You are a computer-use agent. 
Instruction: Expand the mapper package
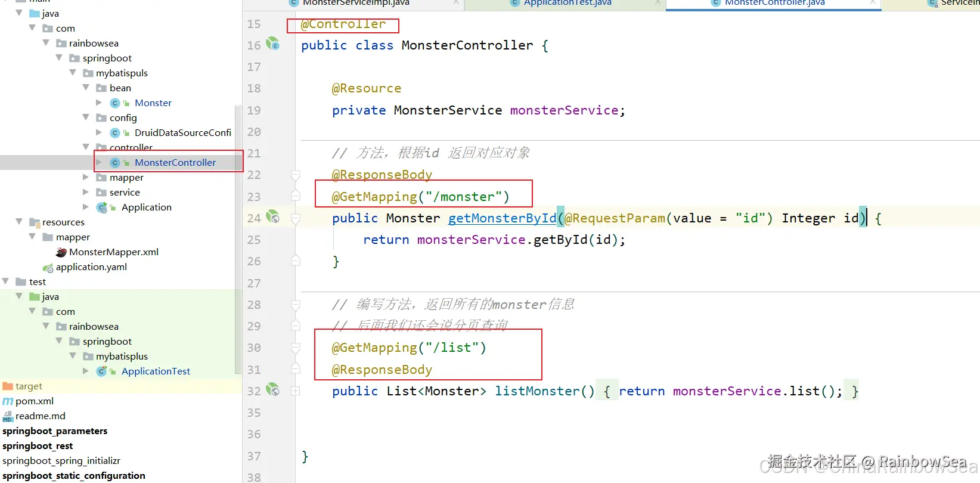(x=86, y=177)
